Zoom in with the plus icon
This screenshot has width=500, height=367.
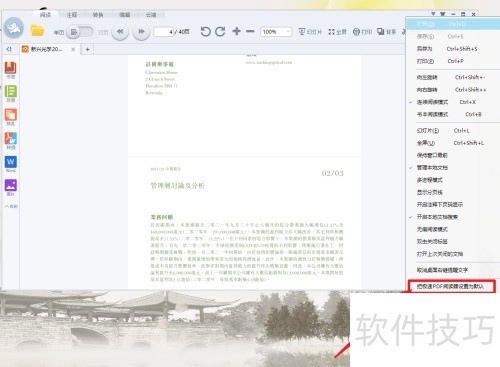[x=236, y=31]
